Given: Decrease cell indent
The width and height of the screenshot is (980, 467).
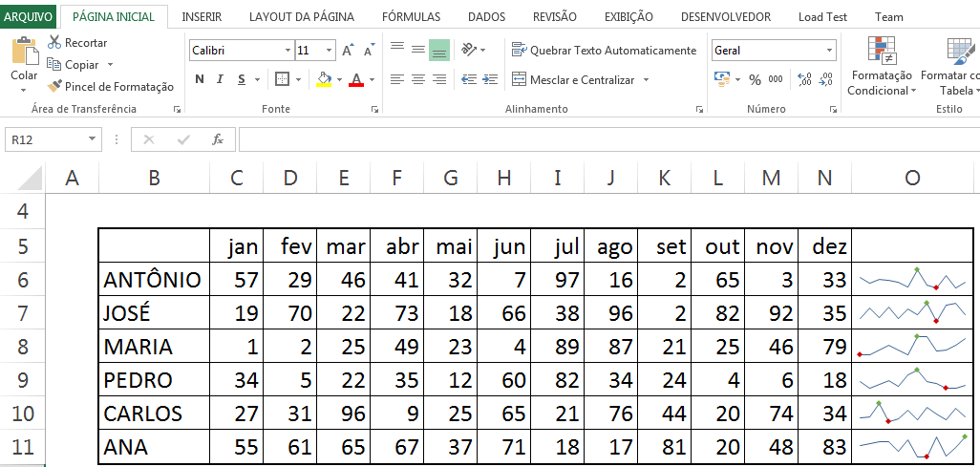Looking at the screenshot, I should (469, 79).
